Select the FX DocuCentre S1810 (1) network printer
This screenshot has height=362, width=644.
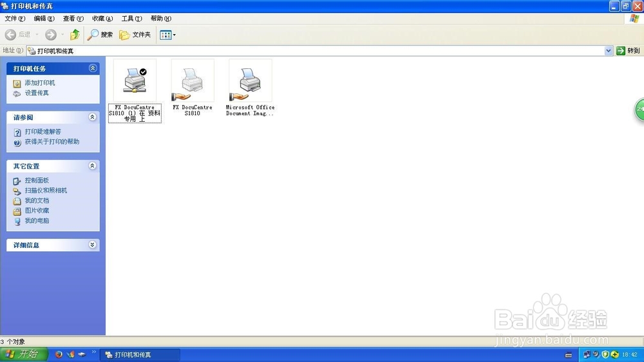coord(135,91)
